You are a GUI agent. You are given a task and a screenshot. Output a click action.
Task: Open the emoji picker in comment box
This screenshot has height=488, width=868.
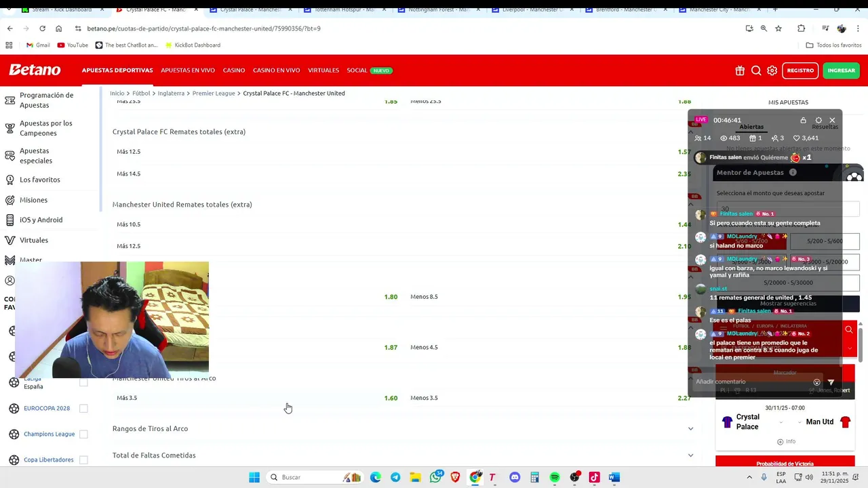(x=816, y=382)
